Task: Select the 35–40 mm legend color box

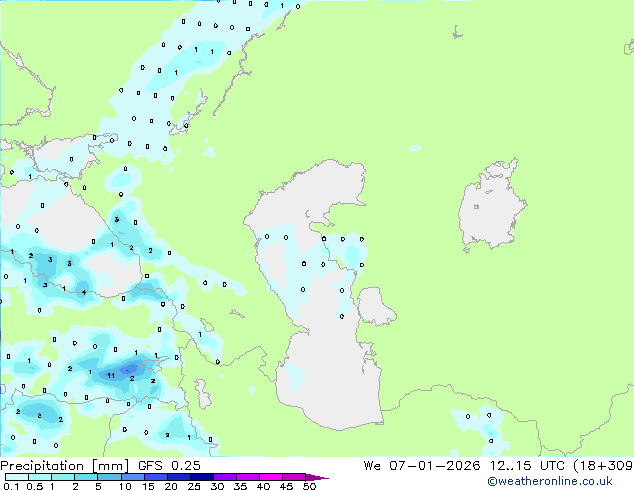Action: pyautogui.click(x=247, y=477)
